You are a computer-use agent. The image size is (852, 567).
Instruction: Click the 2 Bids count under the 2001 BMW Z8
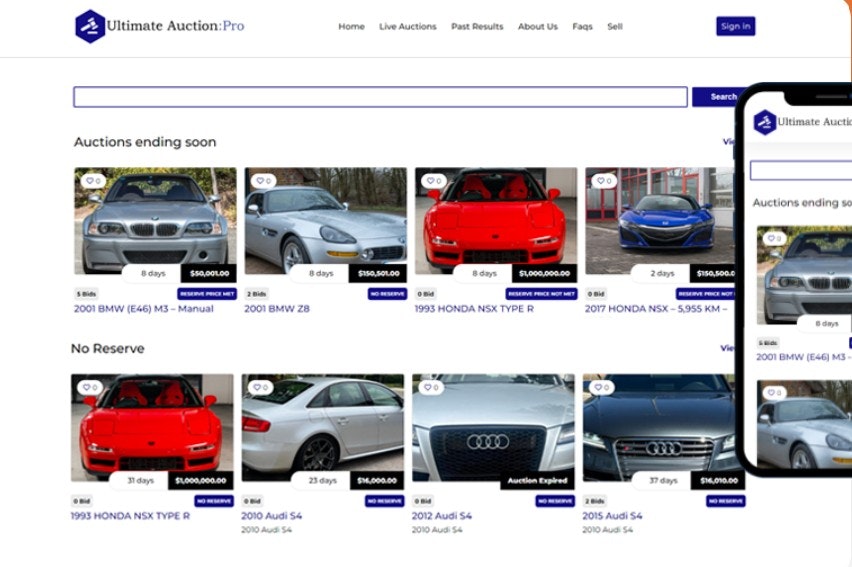pyautogui.click(x=256, y=294)
